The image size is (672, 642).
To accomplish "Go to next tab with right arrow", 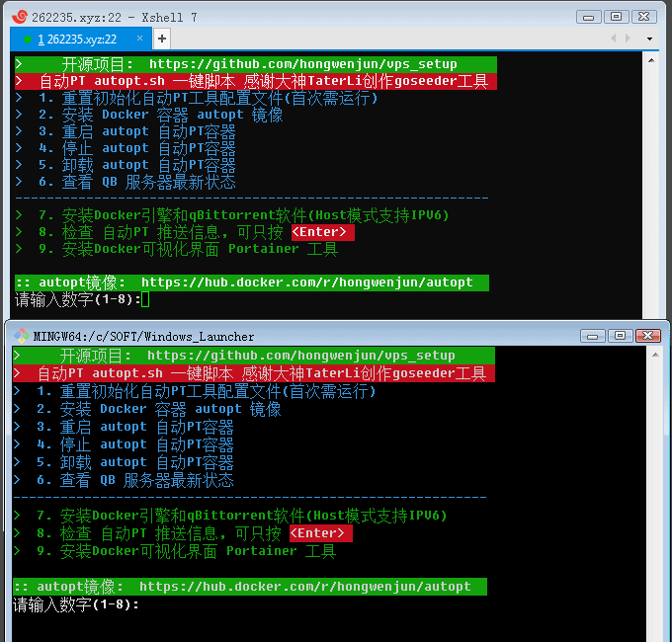I will 628,39.
